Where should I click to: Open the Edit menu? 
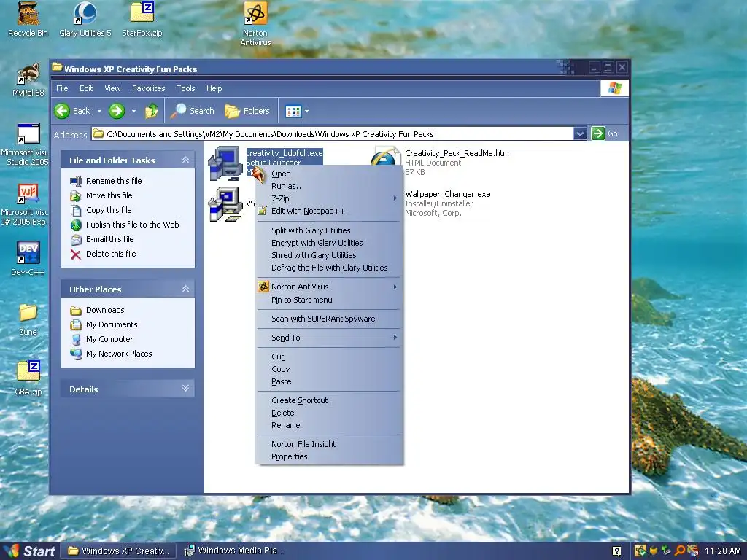coord(86,88)
